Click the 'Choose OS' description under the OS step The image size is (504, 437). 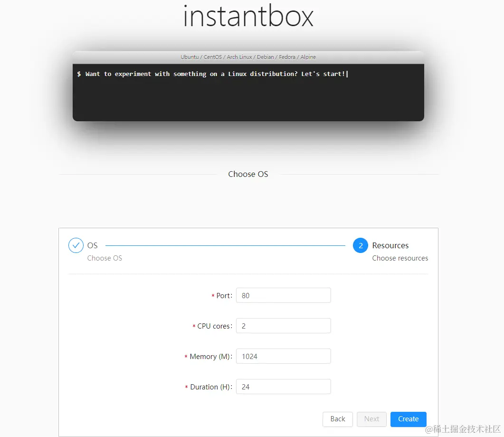click(105, 258)
